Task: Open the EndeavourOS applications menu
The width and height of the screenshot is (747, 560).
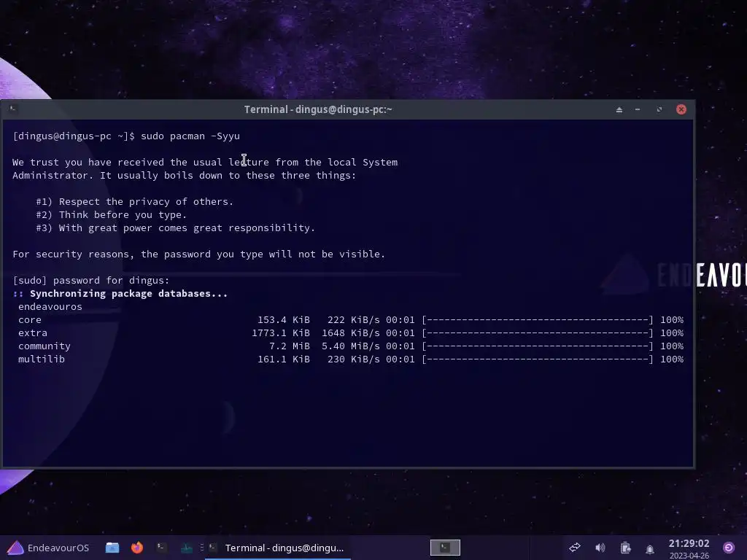Action: point(49,548)
